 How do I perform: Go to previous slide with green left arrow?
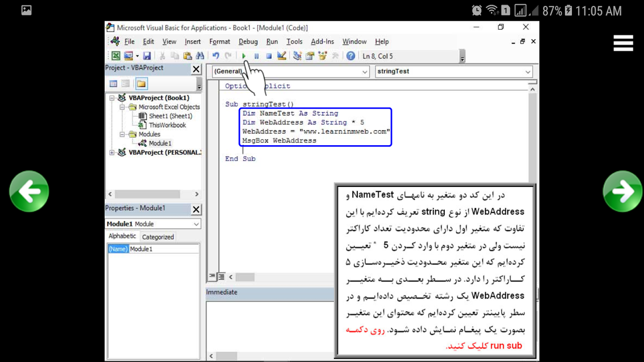click(x=29, y=191)
